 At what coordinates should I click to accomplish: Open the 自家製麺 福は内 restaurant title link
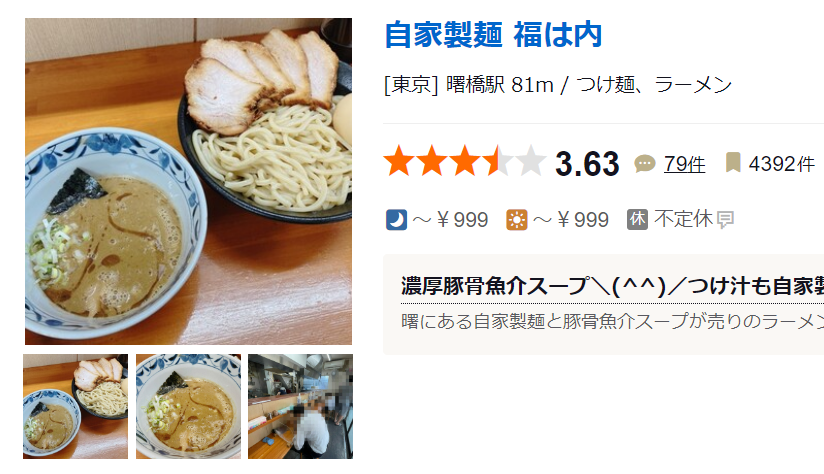point(493,35)
